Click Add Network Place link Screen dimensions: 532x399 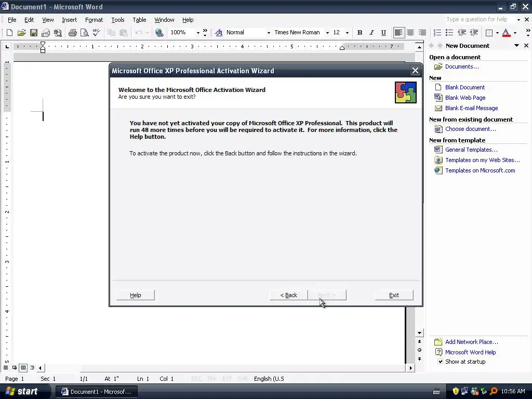[472, 342]
